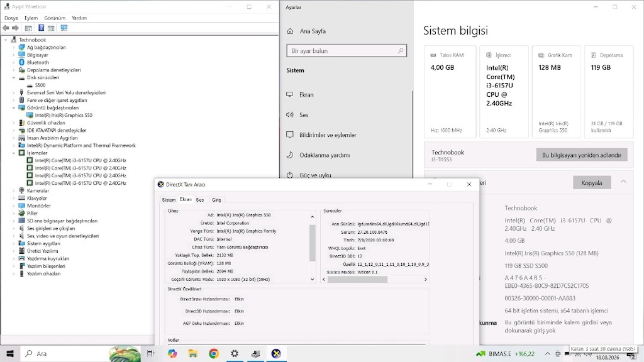This screenshot has width=644, height=362.
Task: Click the Güç ve uyku power icon
Action: tap(290, 175)
